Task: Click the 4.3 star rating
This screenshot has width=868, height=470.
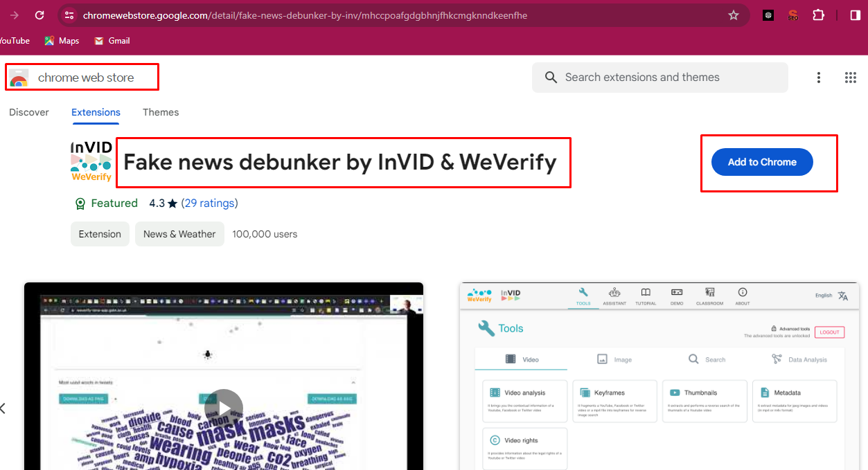Action: tap(163, 203)
